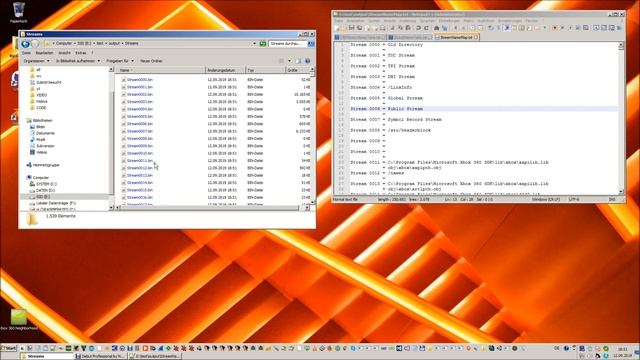The height and width of the screenshot is (360, 640).
Task: Open the address bar history dropdown in Explorer
Action: (254, 43)
